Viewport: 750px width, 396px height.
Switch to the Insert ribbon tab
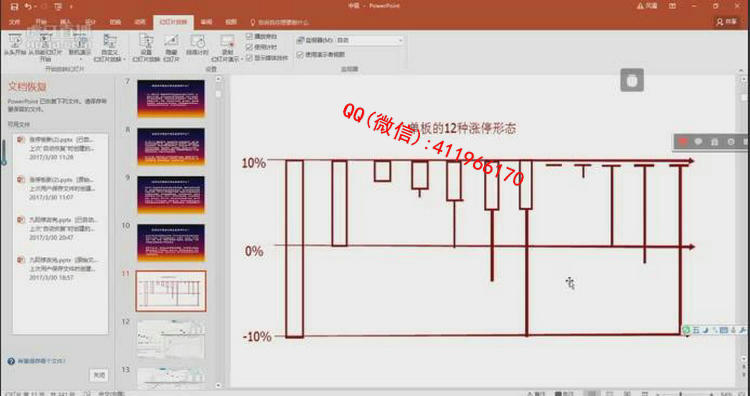[x=66, y=22]
